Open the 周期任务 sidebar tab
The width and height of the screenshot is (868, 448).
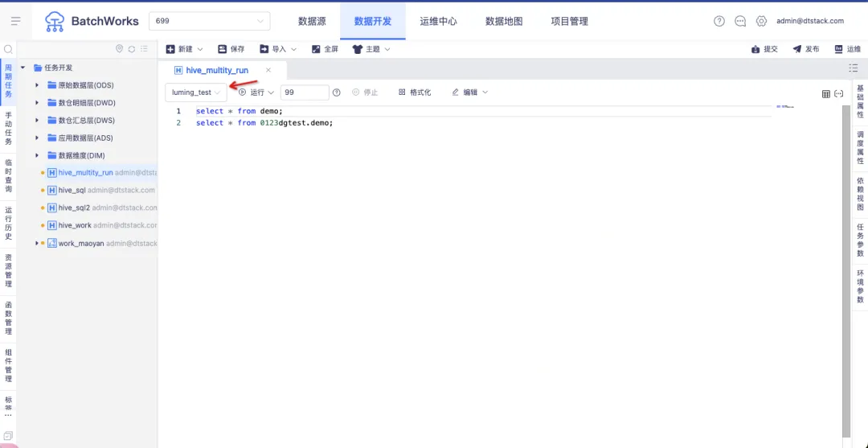tap(8, 81)
